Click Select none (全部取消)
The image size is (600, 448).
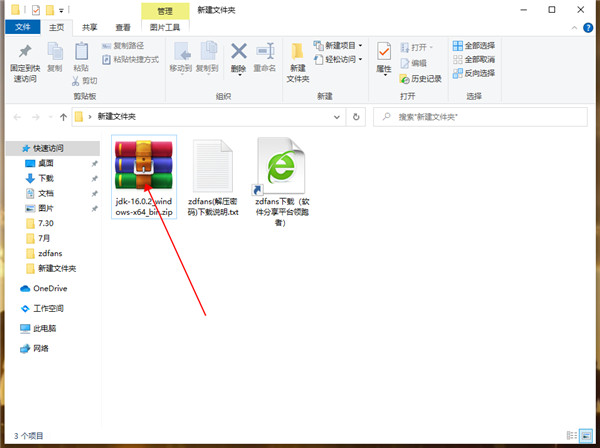click(474, 60)
